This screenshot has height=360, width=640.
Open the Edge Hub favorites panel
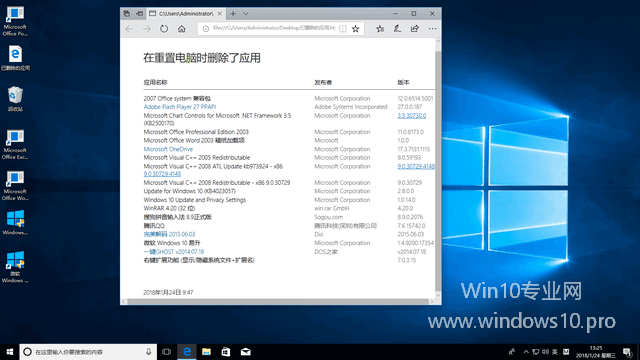[x=380, y=29]
